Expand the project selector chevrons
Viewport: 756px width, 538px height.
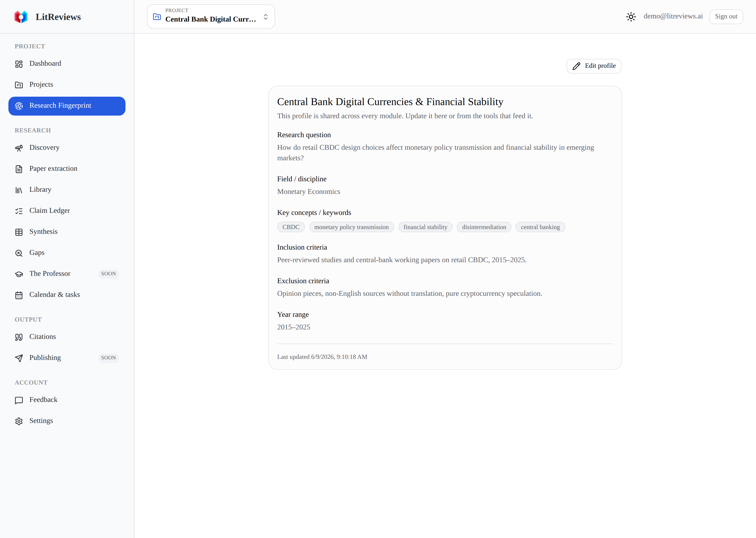(x=265, y=17)
